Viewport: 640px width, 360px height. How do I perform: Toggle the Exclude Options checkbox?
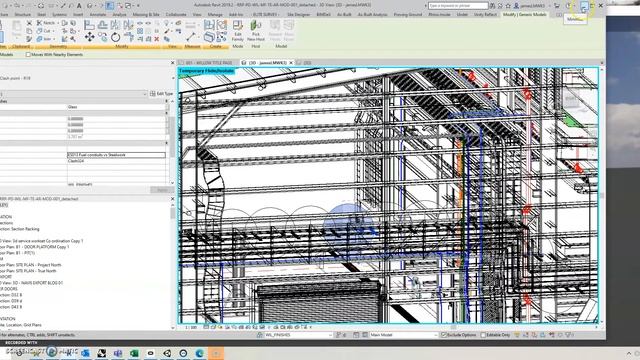pyautogui.click(x=444, y=335)
